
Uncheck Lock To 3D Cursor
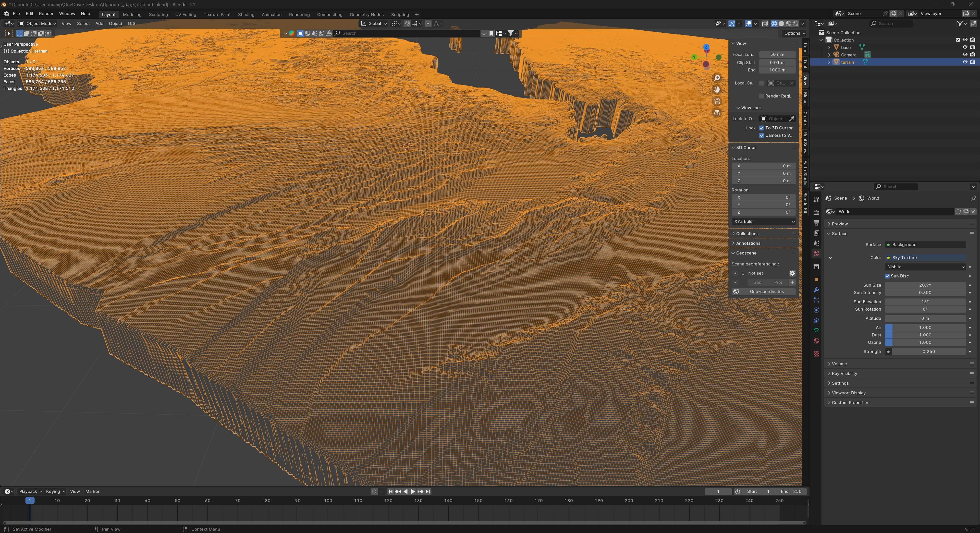coord(762,128)
